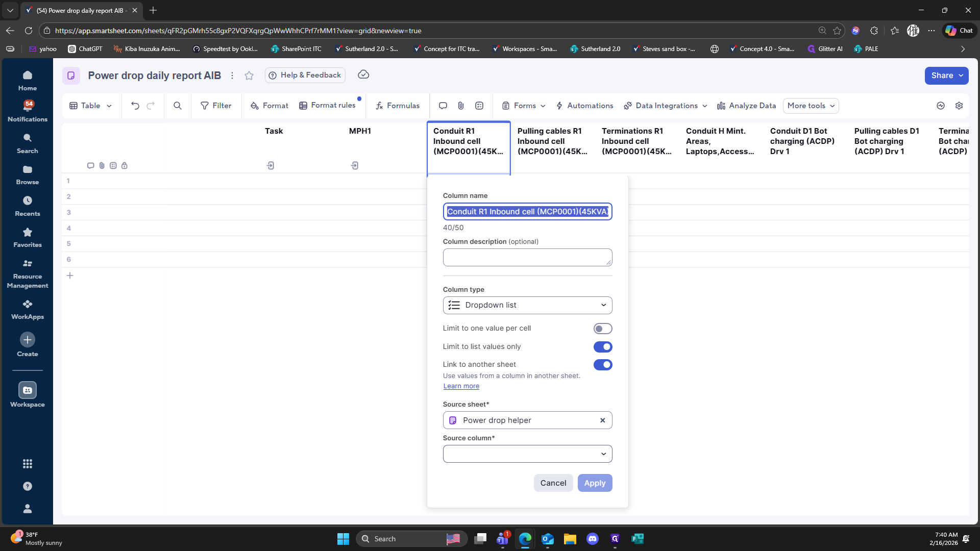Turn off Link to another sheet
The width and height of the screenshot is (980, 551).
click(x=602, y=365)
